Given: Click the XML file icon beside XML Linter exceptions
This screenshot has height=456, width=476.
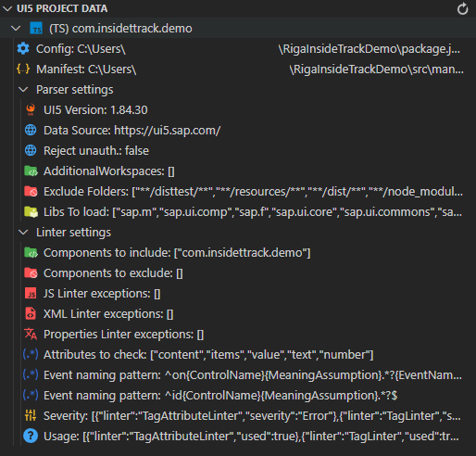Looking at the screenshot, I should [31, 314].
